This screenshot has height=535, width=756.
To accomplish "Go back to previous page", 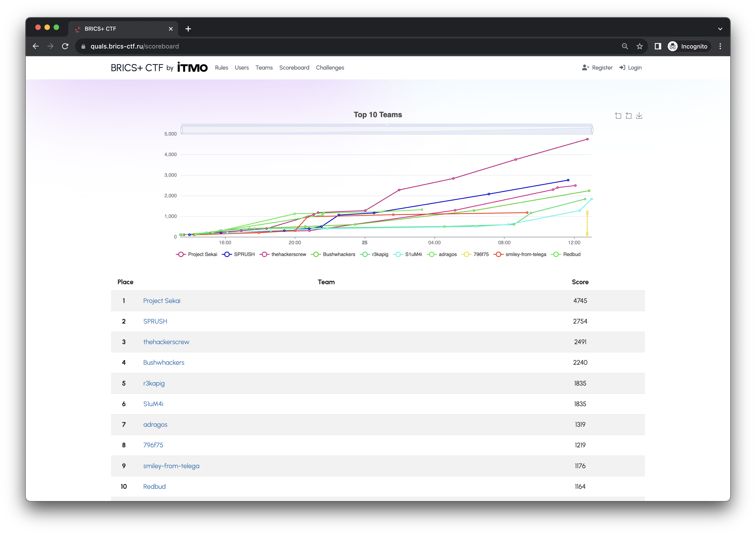I will [35, 46].
